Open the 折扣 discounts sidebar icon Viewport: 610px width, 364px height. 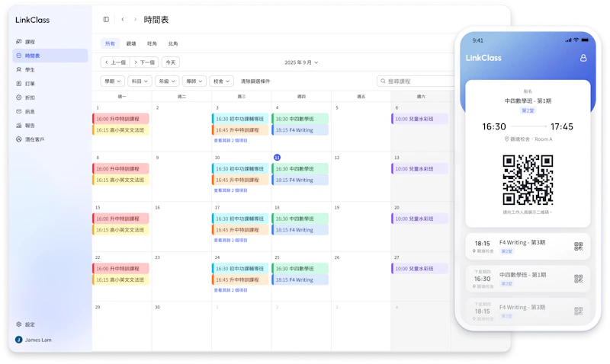pyautogui.click(x=18, y=97)
